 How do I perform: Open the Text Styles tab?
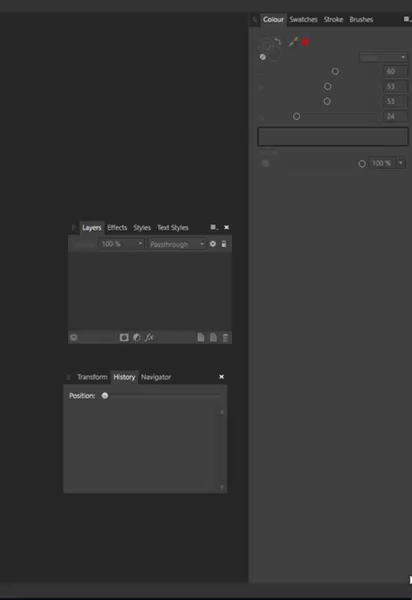coord(173,228)
